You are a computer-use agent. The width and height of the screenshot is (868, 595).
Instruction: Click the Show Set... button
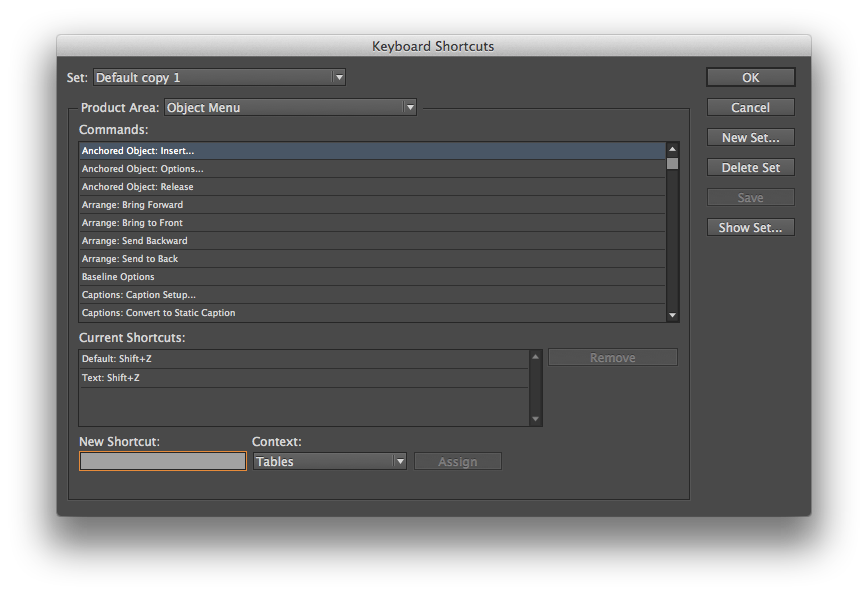(751, 227)
